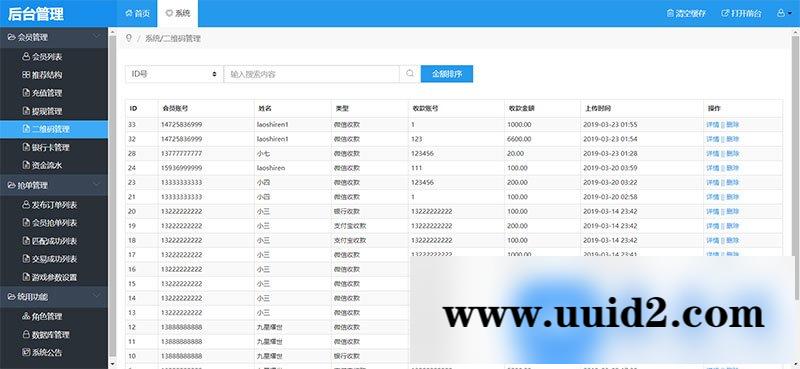Open the ID号 search field dropdown

coord(174,74)
